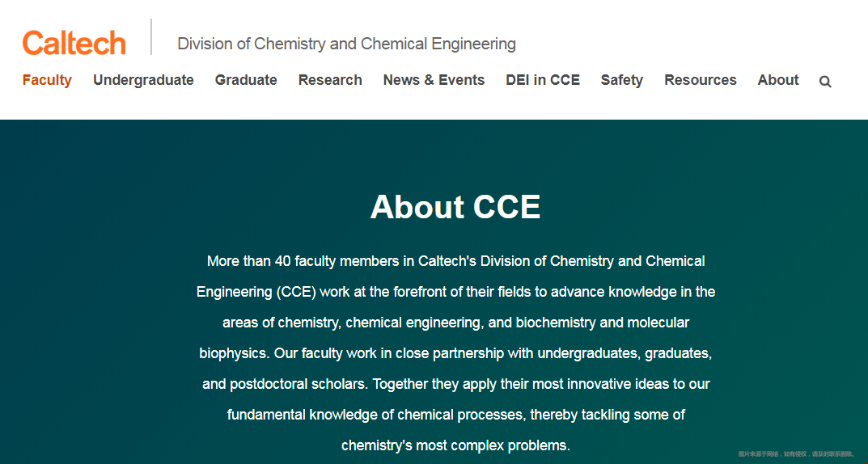Click the orange Caltech logo
This screenshot has width=868, height=464.
pos(74,43)
